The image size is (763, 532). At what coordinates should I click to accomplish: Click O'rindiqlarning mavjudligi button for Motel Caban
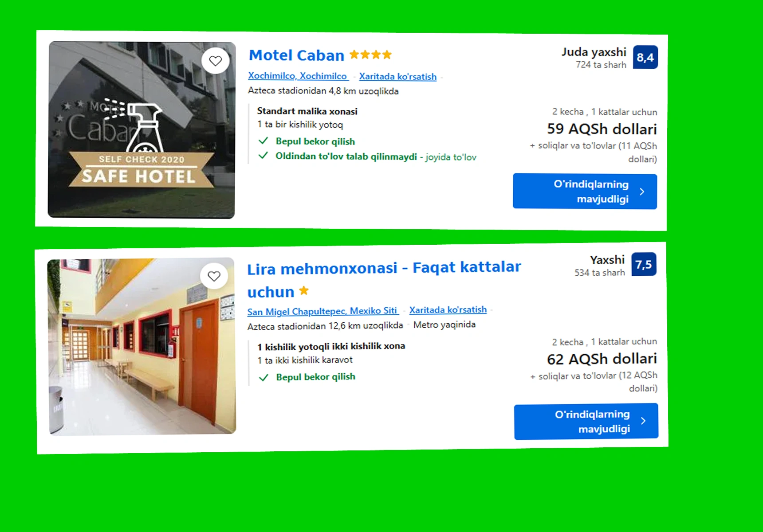pos(585,191)
